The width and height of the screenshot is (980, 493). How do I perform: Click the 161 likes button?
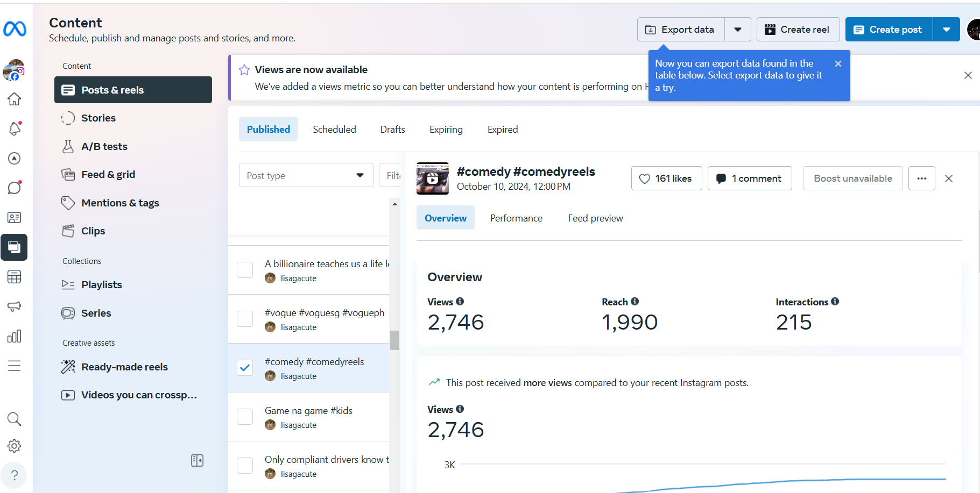tap(666, 178)
